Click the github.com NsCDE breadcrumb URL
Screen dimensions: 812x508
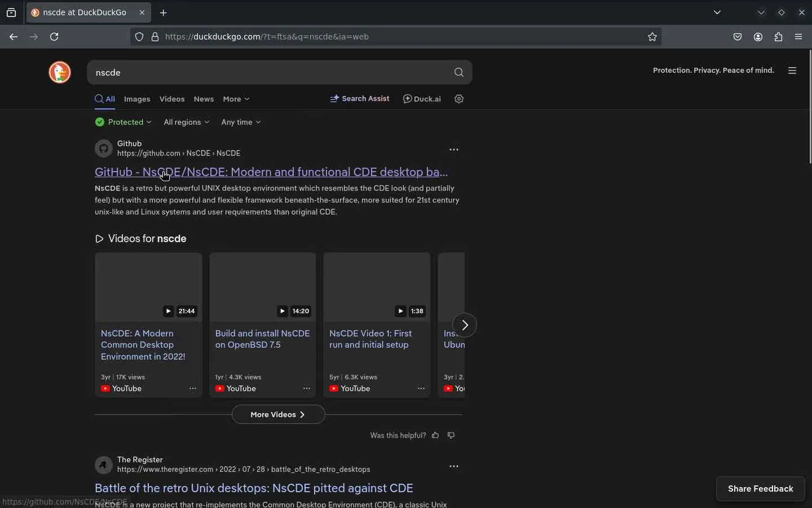pos(179,154)
